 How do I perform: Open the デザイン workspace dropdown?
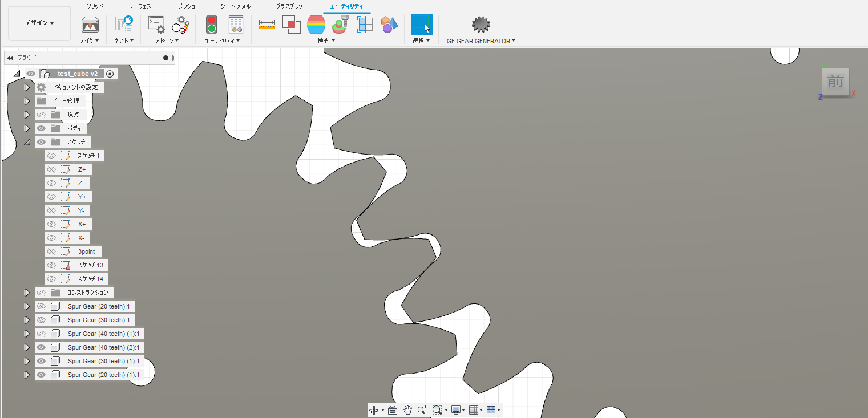39,23
